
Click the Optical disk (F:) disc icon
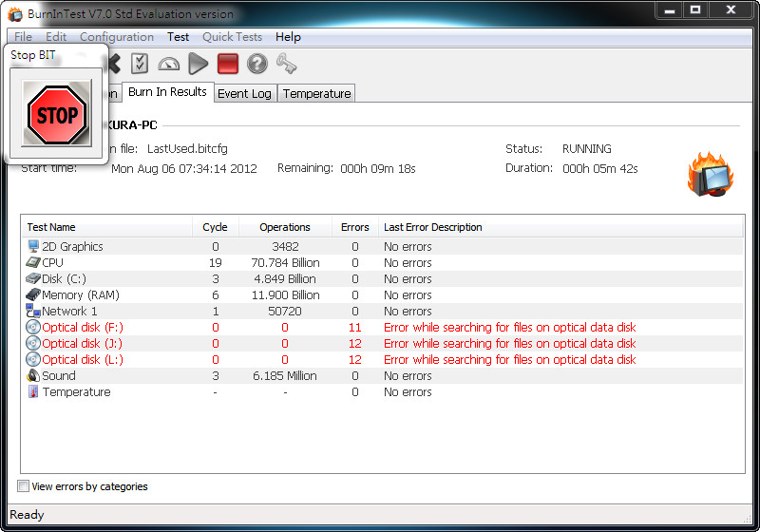pyautogui.click(x=33, y=327)
